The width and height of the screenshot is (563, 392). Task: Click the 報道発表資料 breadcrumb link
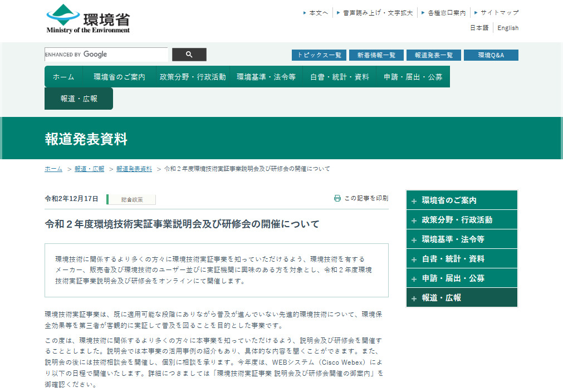[x=134, y=169]
